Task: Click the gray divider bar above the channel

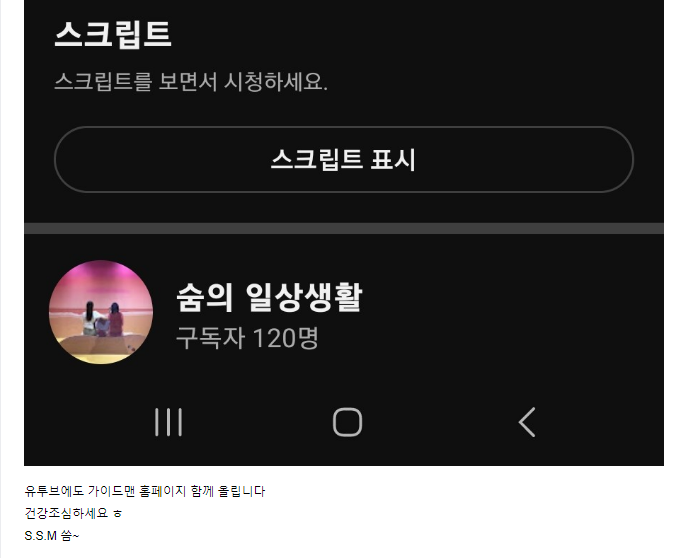Action: tap(344, 228)
